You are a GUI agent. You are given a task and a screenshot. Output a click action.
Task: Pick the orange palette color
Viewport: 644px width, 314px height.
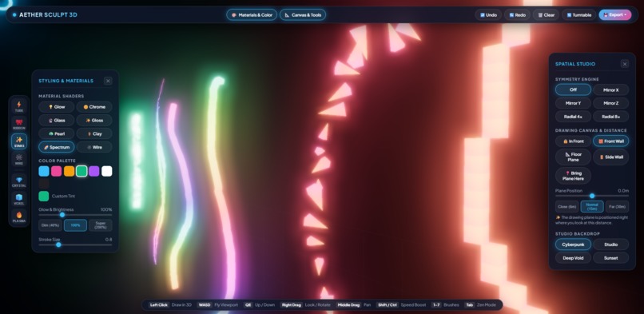click(69, 171)
